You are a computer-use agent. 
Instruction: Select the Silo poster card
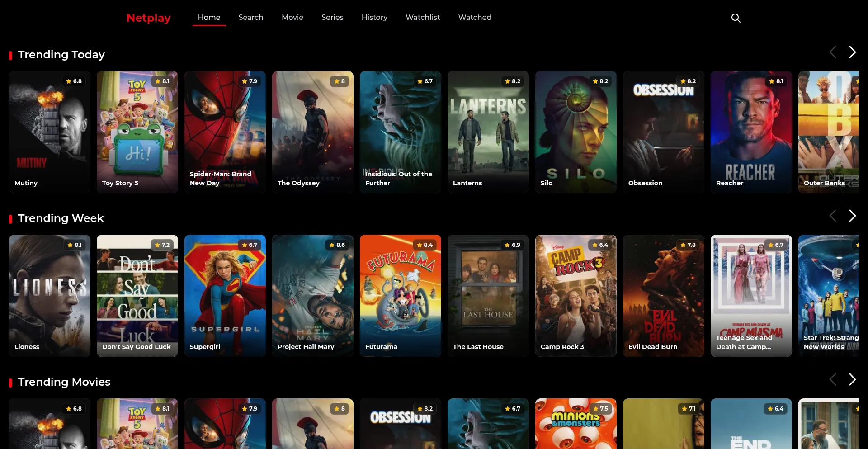pos(576,132)
